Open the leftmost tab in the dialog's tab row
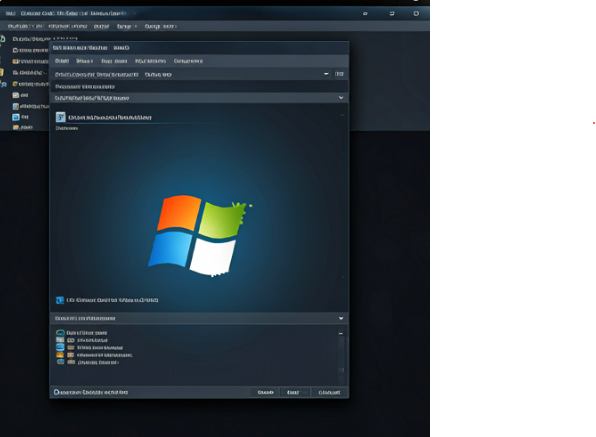 pyautogui.click(x=62, y=61)
